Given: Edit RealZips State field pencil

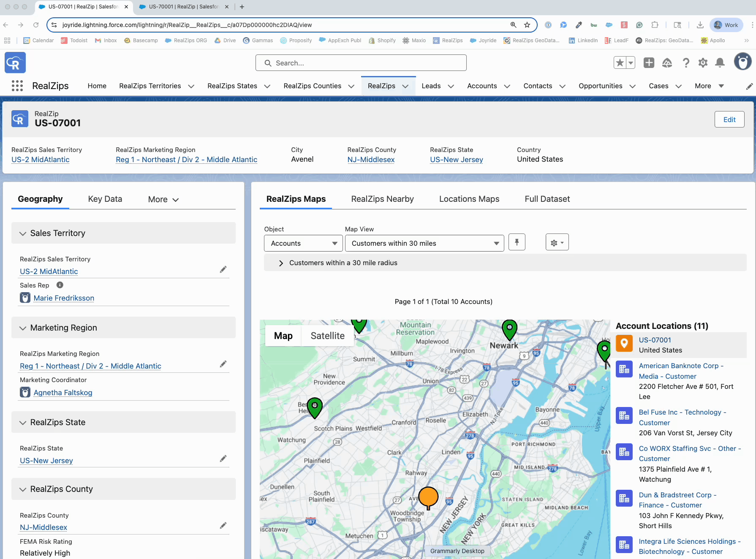Looking at the screenshot, I should 223,459.
